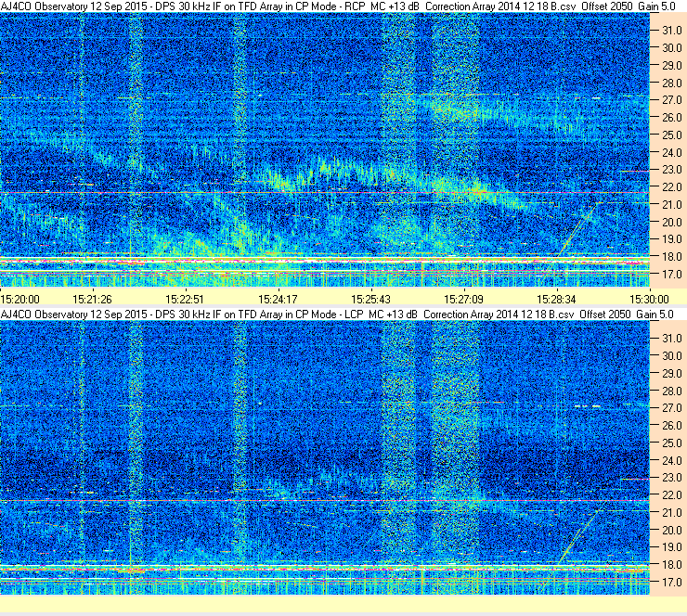Click the 15:24:17 time label
Viewport: 687px width, 616px height.
[x=278, y=300]
